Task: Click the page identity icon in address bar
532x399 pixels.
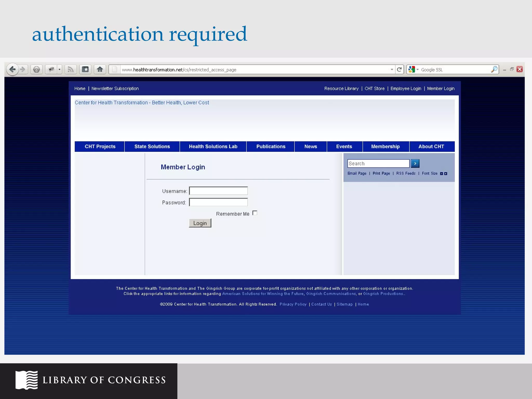Action: [114, 69]
